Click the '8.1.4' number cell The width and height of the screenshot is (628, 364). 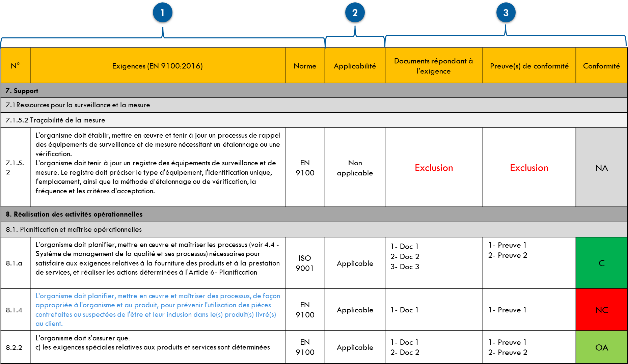pyautogui.click(x=16, y=310)
